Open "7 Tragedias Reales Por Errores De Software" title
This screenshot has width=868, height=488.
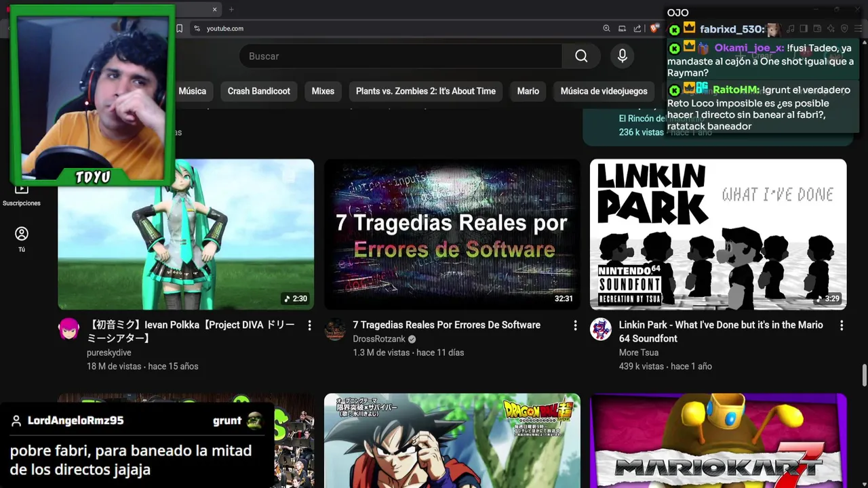[x=446, y=325]
